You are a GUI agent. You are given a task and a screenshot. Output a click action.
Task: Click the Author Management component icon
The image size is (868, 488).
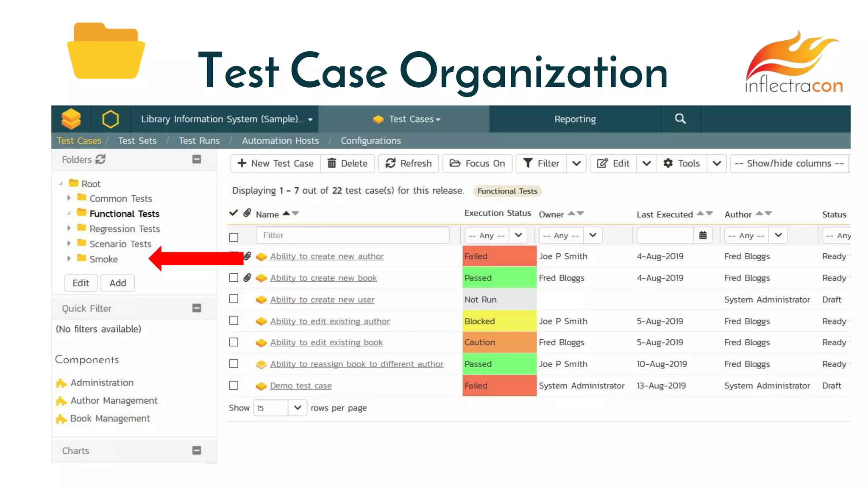click(x=61, y=401)
